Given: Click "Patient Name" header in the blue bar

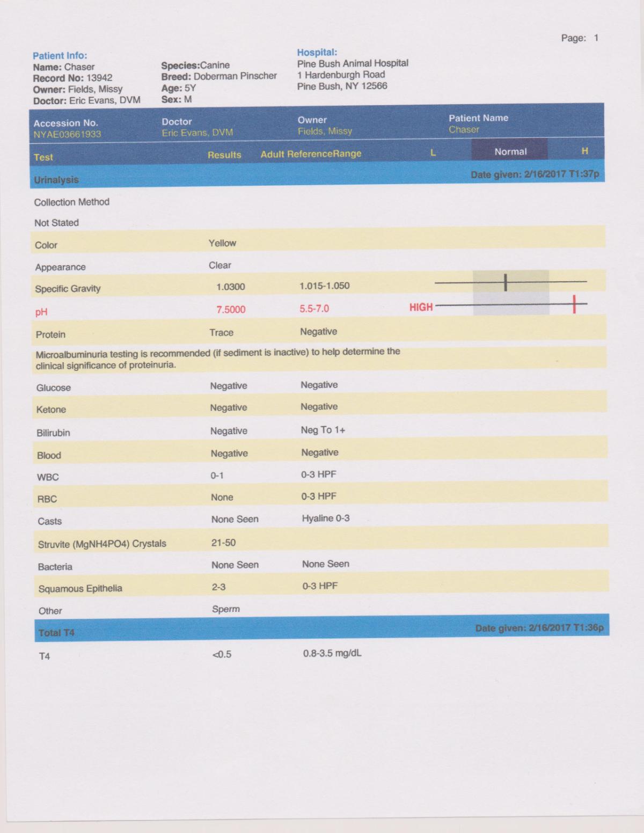Looking at the screenshot, I should 479,118.
